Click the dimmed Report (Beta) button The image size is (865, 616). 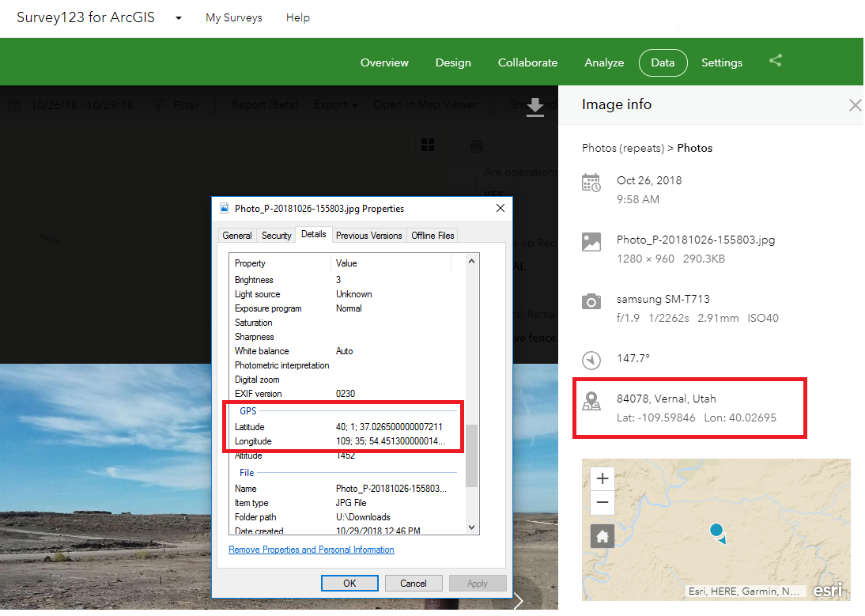264,105
